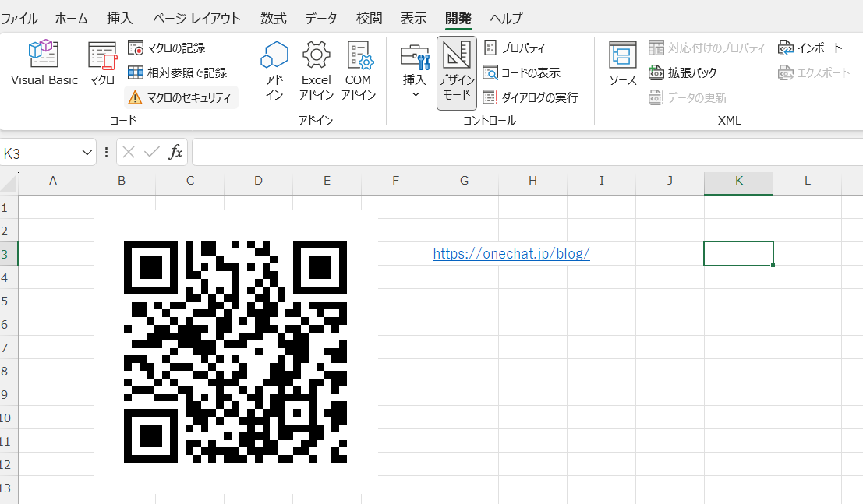The width and height of the screenshot is (863, 504).
Task: Switch to the ホーム tab
Action: [72, 18]
